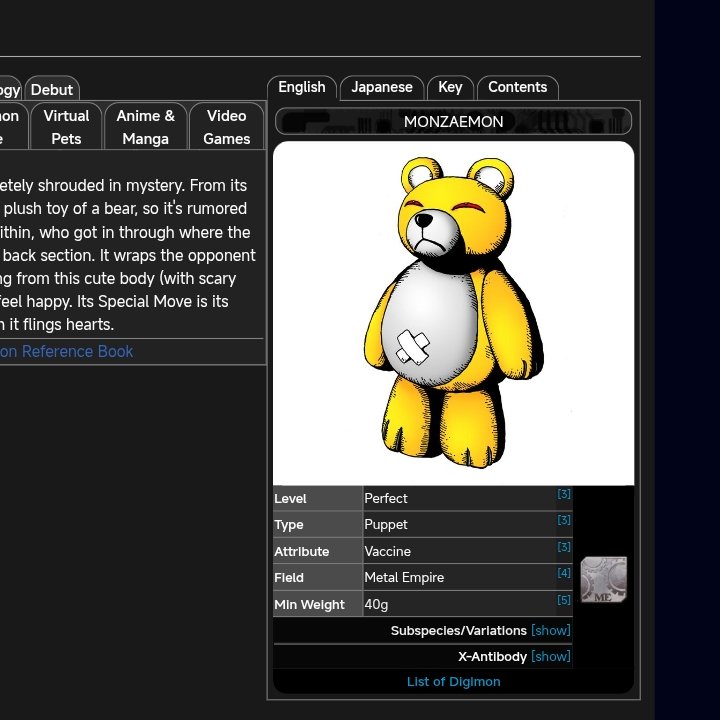720x720 pixels.
Task: Open reference [5] beside Min Weight
Action: pos(564,600)
